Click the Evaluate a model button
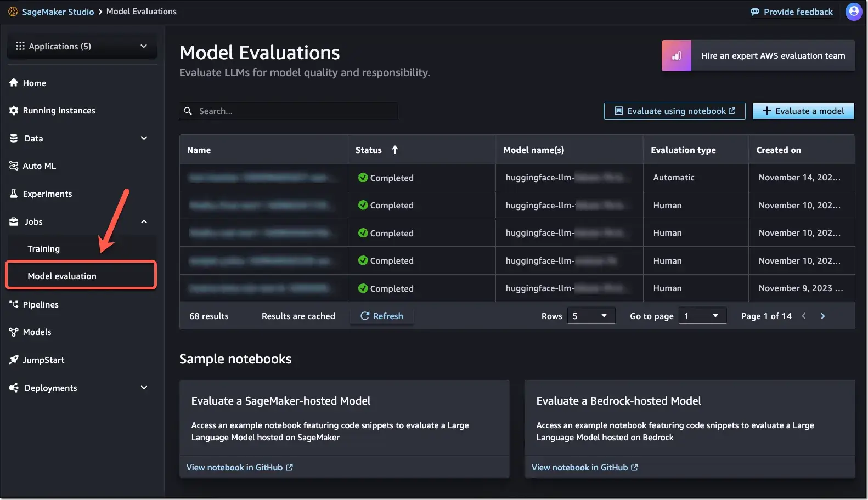Image resolution: width=868 pixels, height=500 pixels. (x=803, y=111)
